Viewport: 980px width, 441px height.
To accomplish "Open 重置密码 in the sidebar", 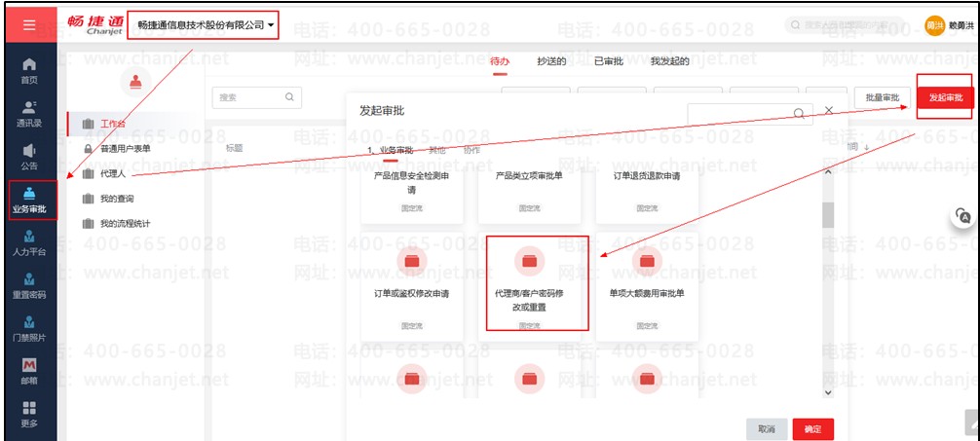I will point(29,286).
